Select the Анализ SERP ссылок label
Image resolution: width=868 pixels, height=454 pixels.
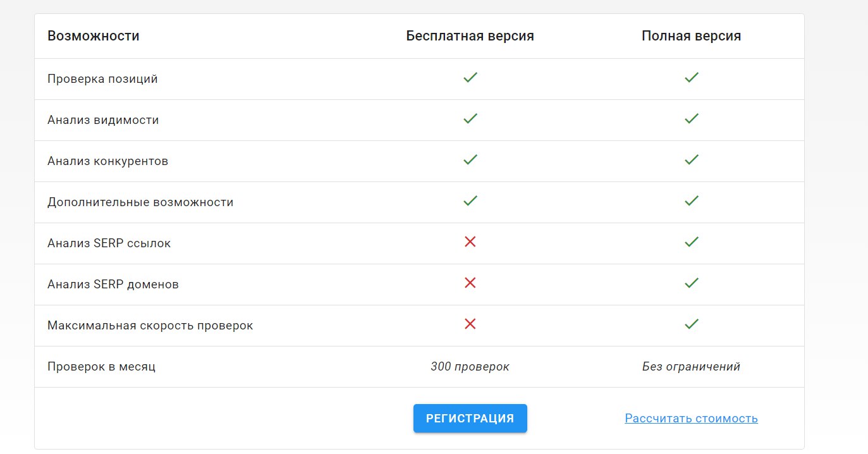[109, 243]
